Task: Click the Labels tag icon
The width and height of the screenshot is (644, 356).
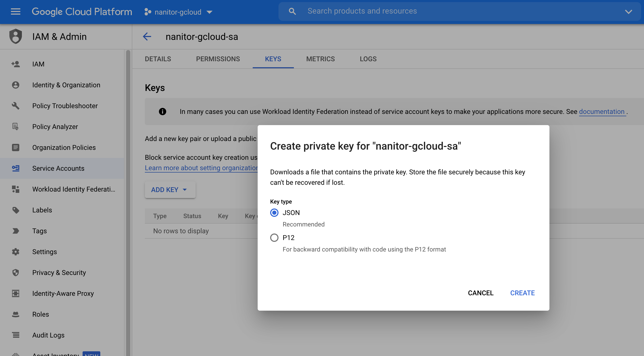Action: click(16, 210)
